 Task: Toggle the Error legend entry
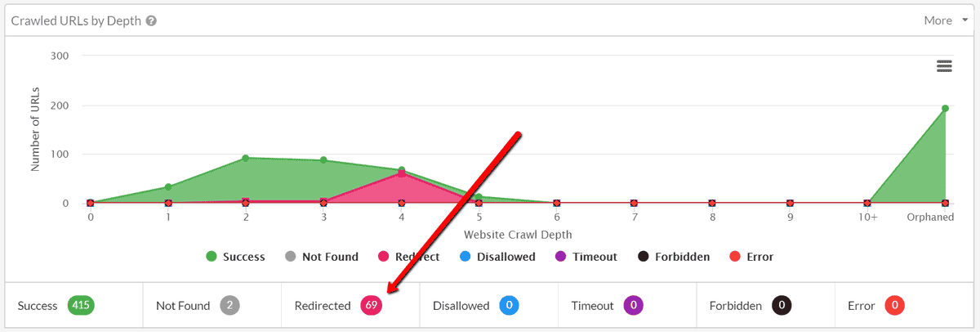coord(751,257)
